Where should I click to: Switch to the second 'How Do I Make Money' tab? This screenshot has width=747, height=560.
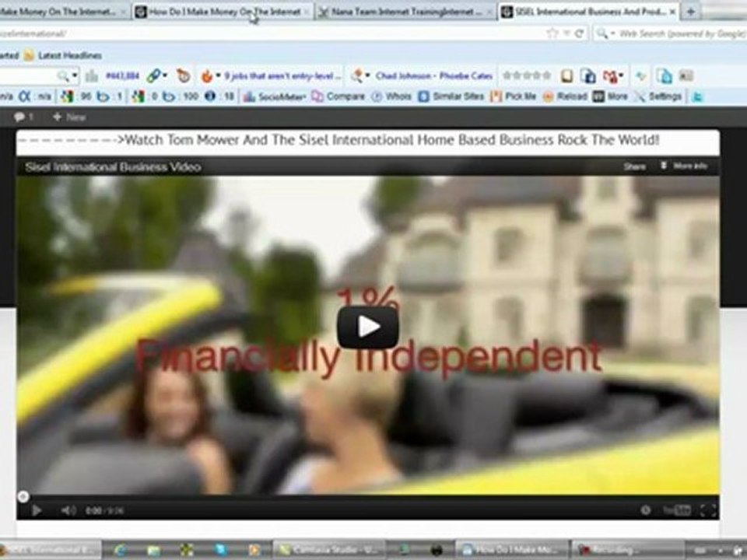[x=222, y=12]
